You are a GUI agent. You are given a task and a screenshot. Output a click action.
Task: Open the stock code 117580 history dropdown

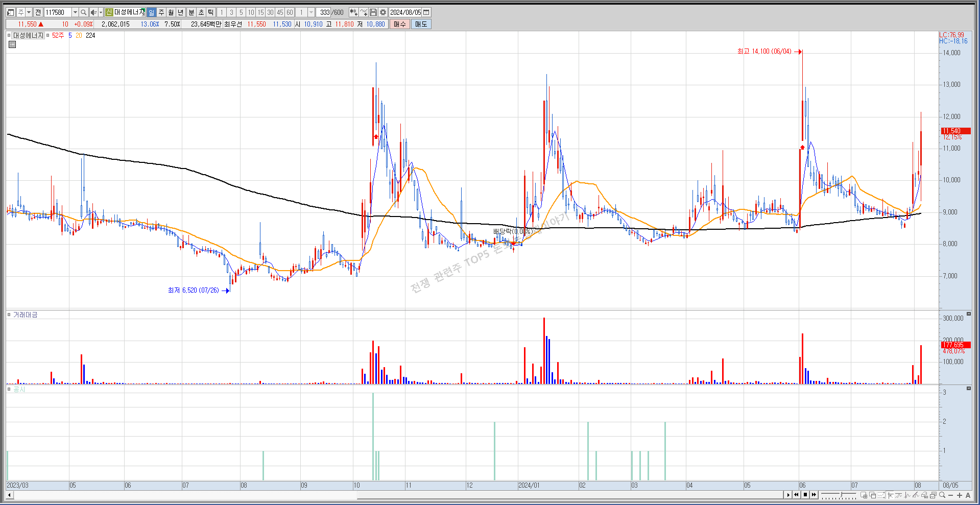click(x=75, y=12)
